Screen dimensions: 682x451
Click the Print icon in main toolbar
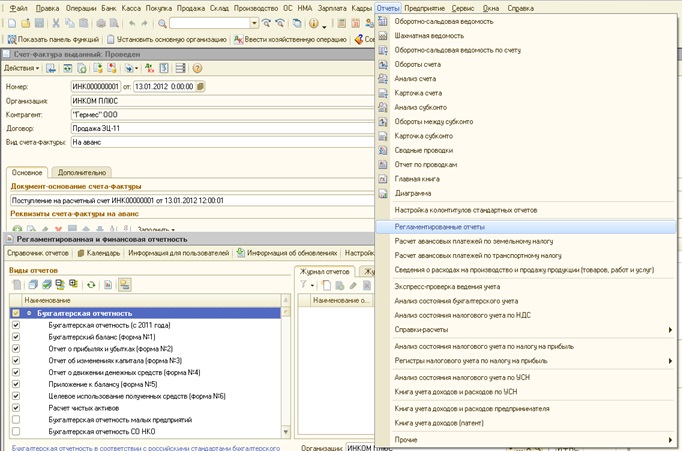pyautogui.click(x=101, y=23)
